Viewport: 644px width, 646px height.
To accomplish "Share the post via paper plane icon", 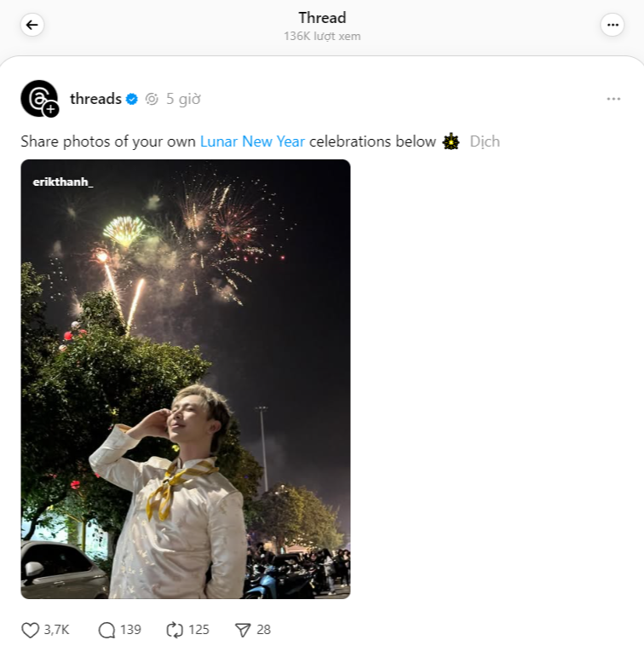I will 243,630.
